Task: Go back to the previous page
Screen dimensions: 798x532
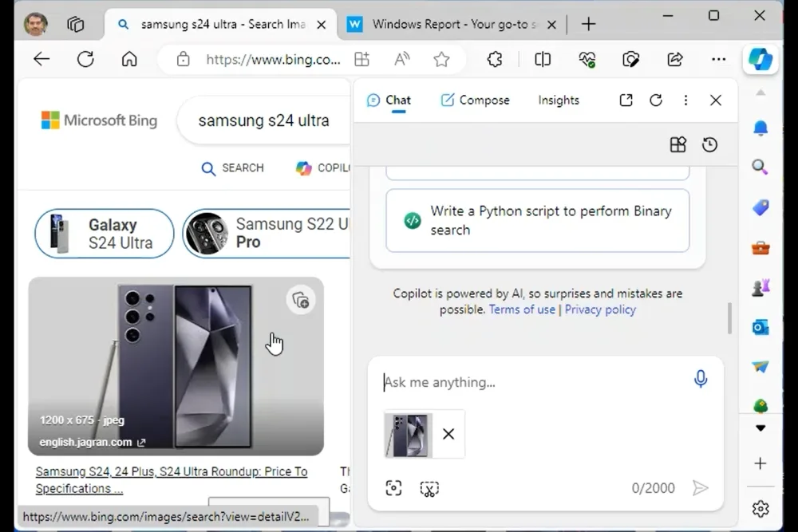Action: [41, 60]
